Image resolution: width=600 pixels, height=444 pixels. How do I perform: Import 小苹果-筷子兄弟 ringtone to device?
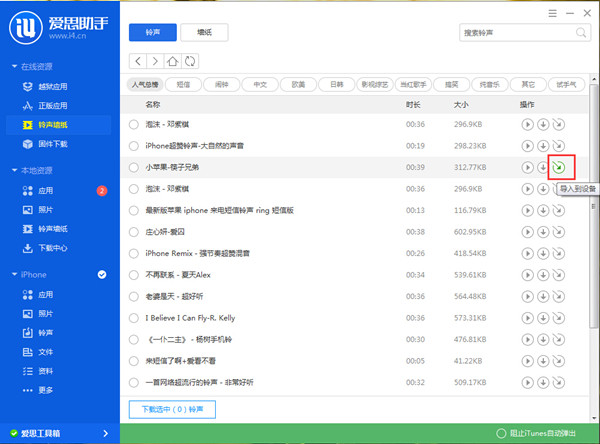pos(559,167)
